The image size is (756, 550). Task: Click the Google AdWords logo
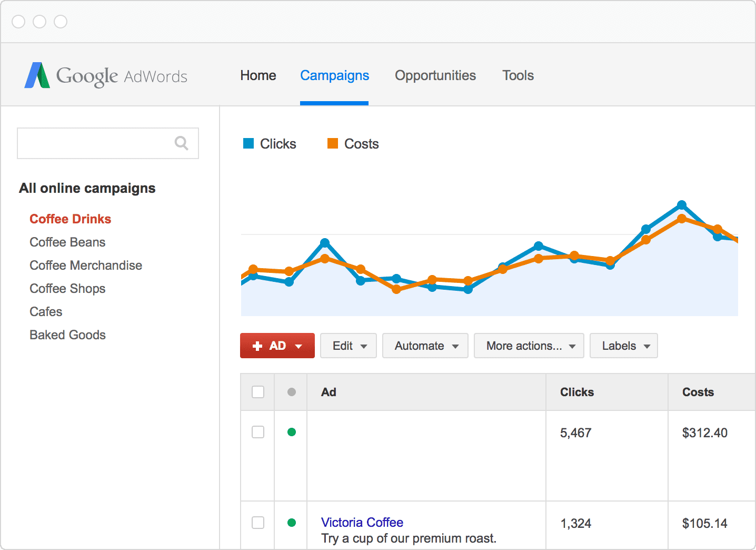[106, 76]
